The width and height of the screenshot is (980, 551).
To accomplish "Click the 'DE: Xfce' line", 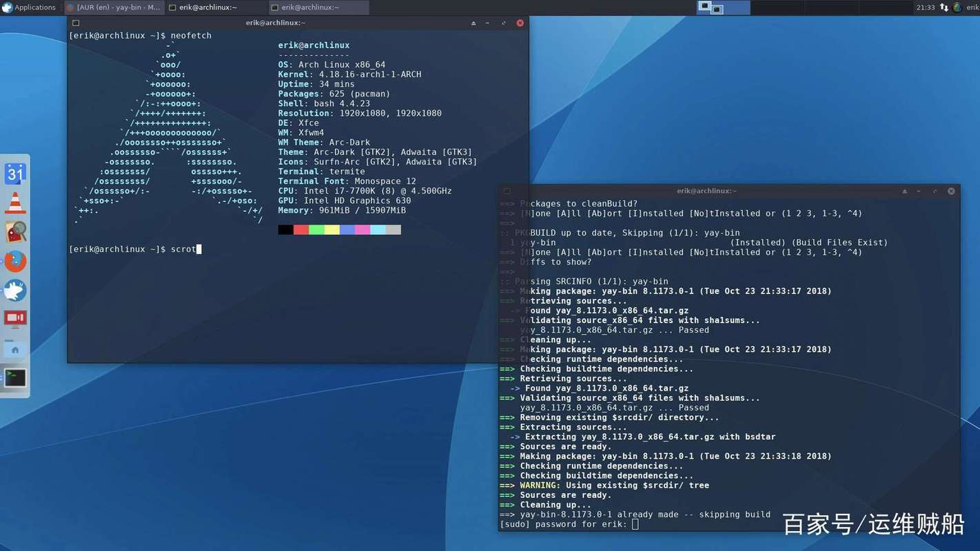I will point(298,123).
